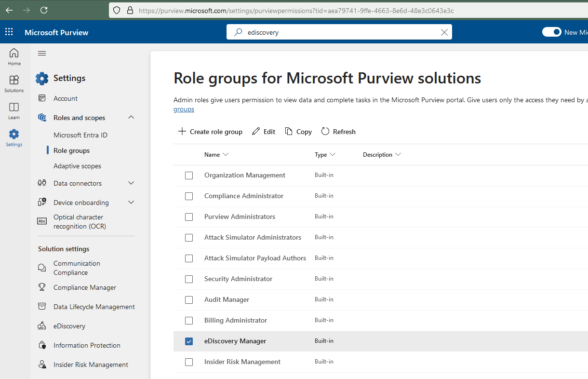The height and width of the screenshot is (379, 588).
Task: Click the browser reload icon
Action: [x=44, y=10]
